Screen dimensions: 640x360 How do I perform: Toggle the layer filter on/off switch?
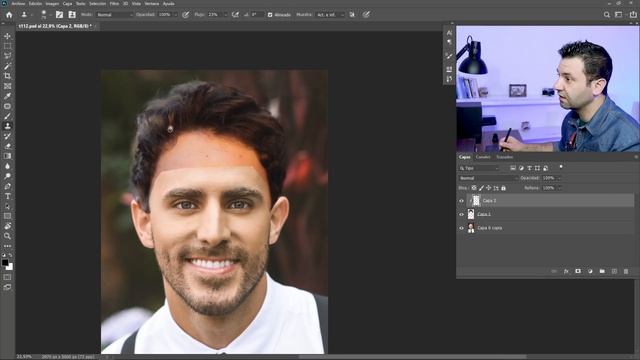click(561, 167)
